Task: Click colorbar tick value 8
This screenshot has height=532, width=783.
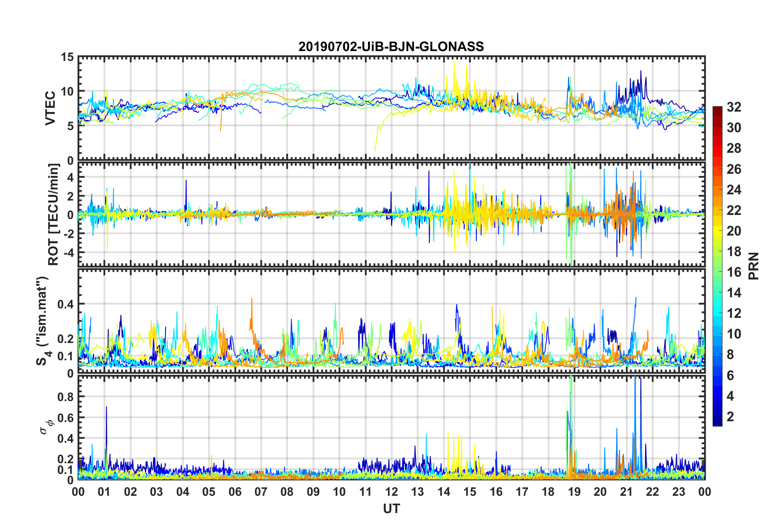Action: pos(730,355)
